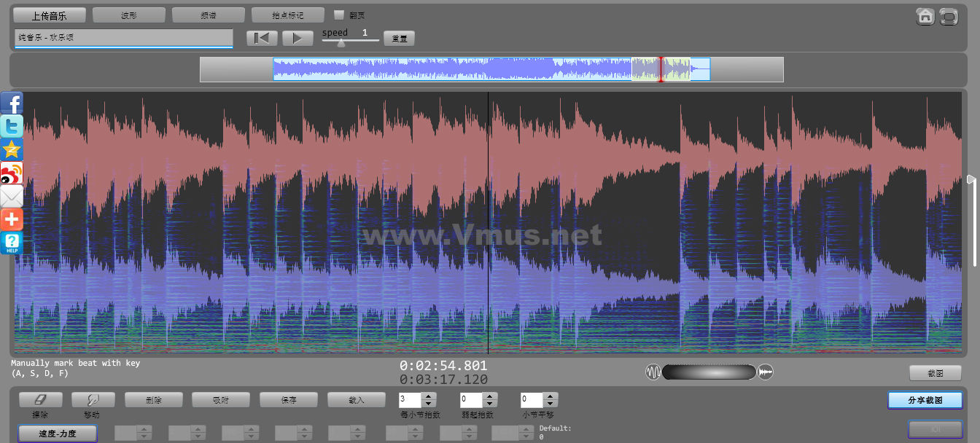Click the 删除 delete button

click(153, 399)
